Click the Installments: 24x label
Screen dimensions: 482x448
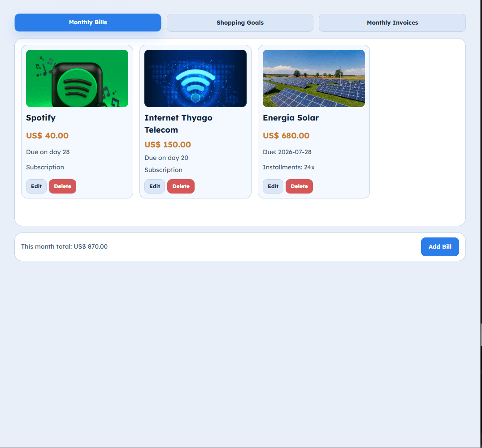click(x=289, y=168)
